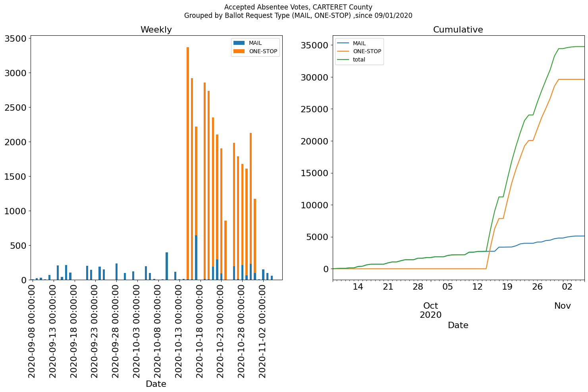Click 'ONE-STOP' label in Cumulative legend
The width and height of the screenshot is (588, 392).
point(367,51)
